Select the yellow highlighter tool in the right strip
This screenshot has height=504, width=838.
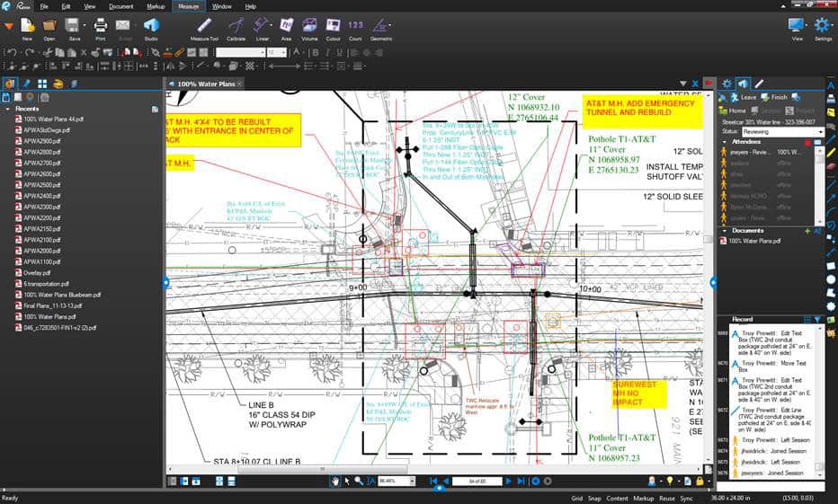[831, 154]
